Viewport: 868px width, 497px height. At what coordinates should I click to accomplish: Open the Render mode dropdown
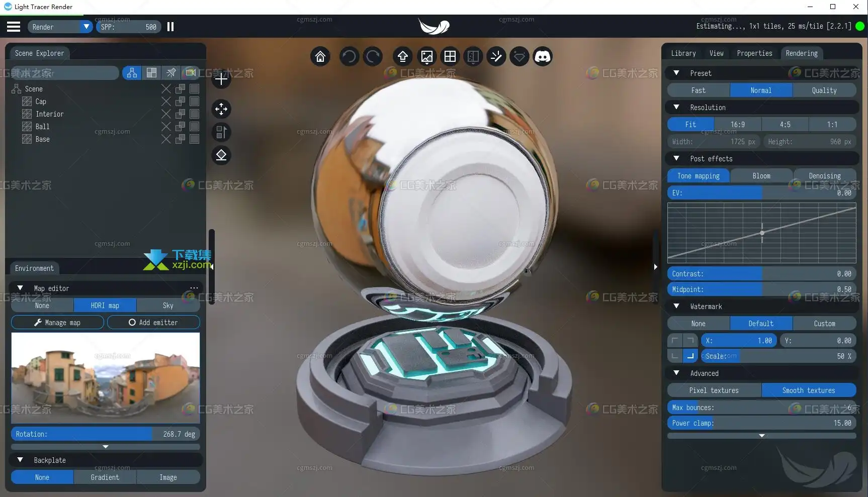(x=60, y=27)
